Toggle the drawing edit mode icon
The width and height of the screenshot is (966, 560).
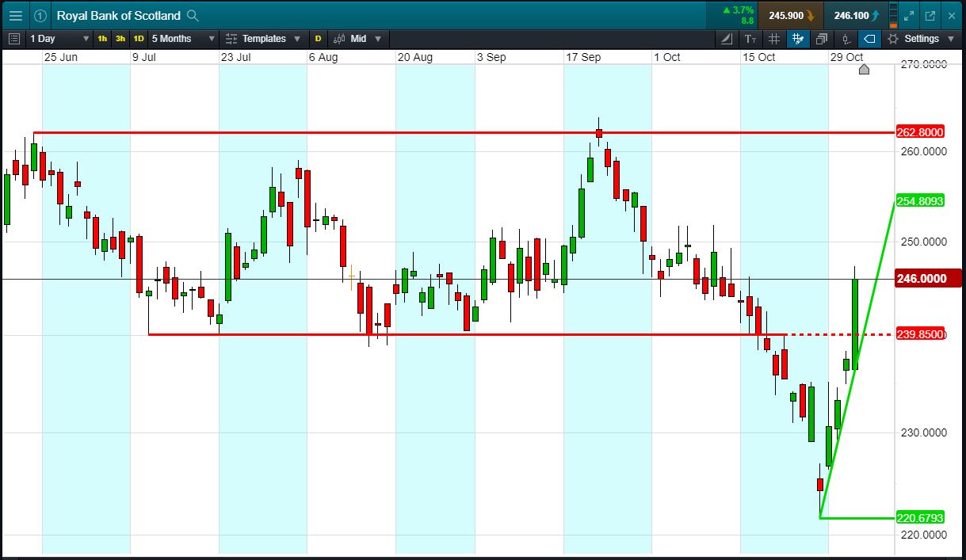pos(798,38)
